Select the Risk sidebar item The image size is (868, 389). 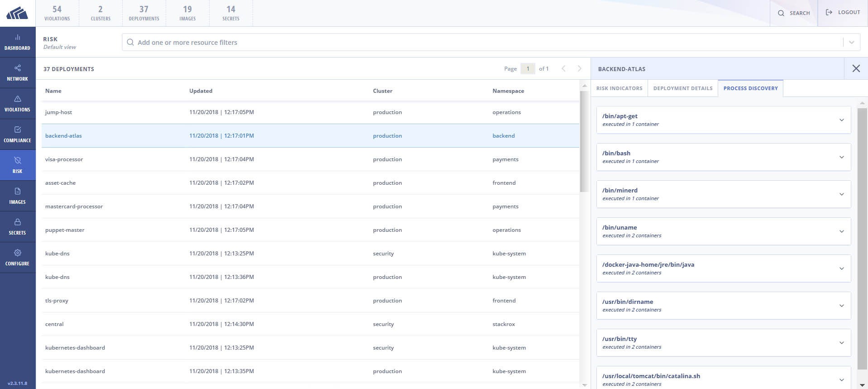18,165
